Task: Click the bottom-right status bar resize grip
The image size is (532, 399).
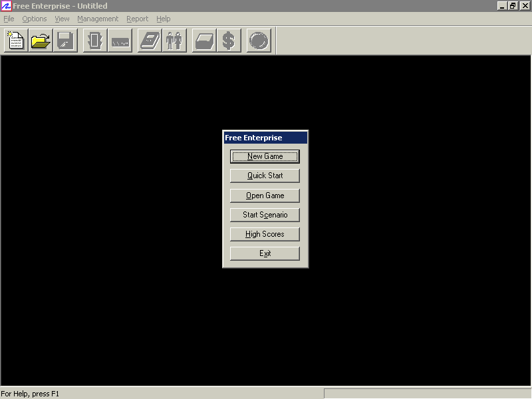Action: 527,394
